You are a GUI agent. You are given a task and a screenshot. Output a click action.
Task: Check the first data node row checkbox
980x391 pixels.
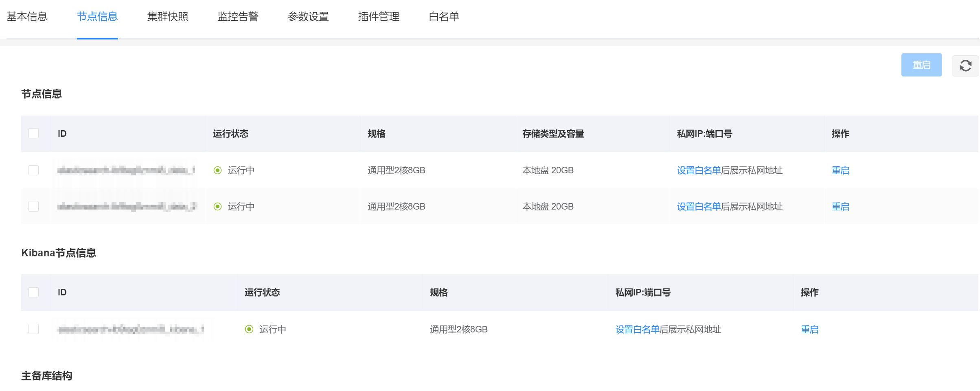click(x=34, y=170)
